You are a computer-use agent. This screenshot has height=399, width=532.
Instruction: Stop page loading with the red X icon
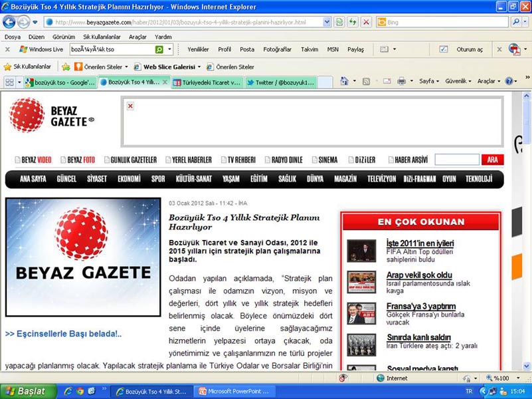366,23
